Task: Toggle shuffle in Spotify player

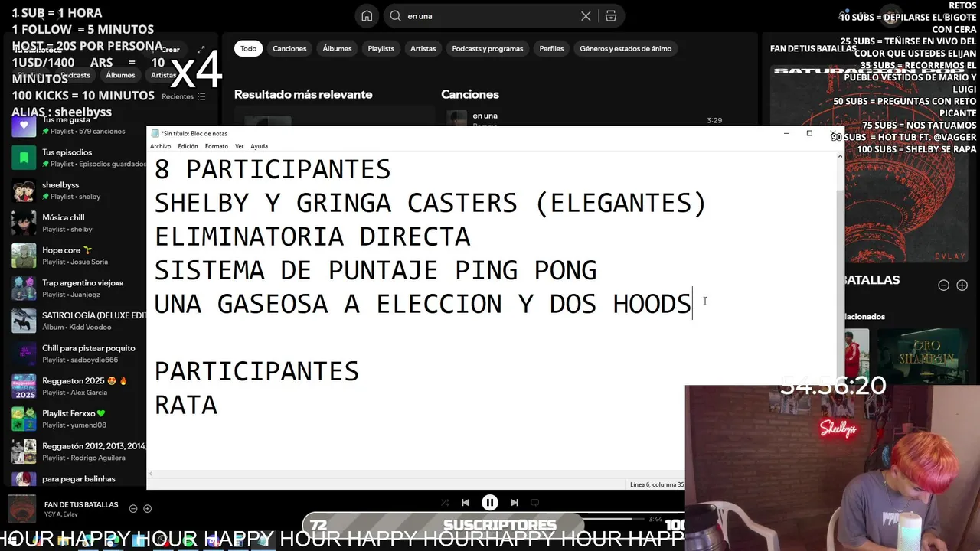Action: (445, 503)
